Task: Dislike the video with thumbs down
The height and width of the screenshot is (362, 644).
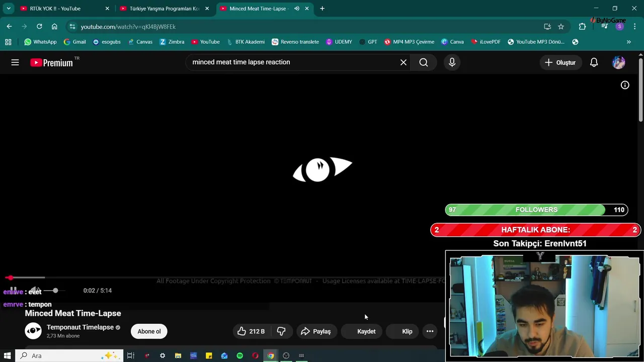Action: pyautogui.click(x=281, y=331)
